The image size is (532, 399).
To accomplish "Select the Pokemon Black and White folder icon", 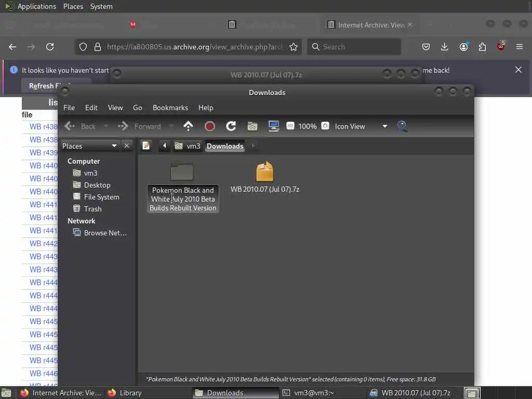I will point(182,171).
